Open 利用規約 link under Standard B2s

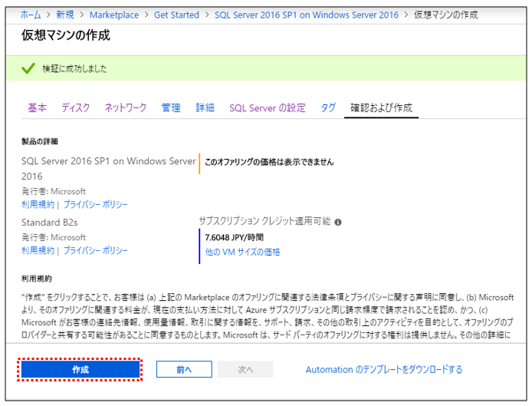click(38, 250)
